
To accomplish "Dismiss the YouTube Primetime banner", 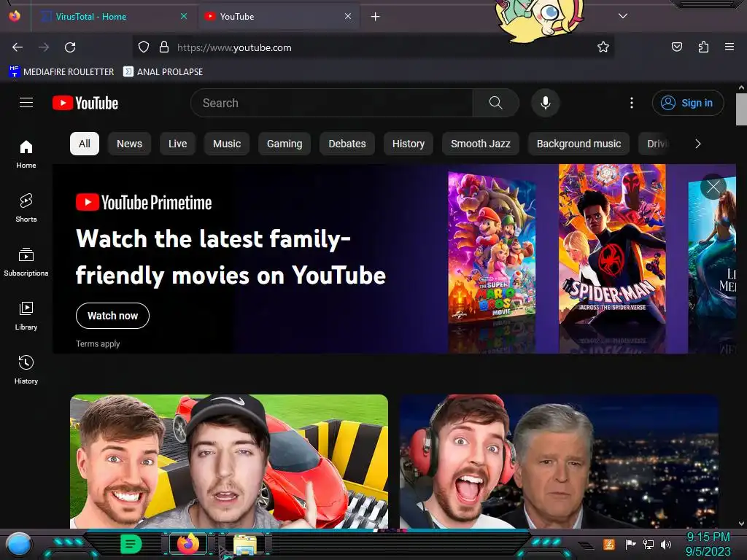I will (713, 187).
